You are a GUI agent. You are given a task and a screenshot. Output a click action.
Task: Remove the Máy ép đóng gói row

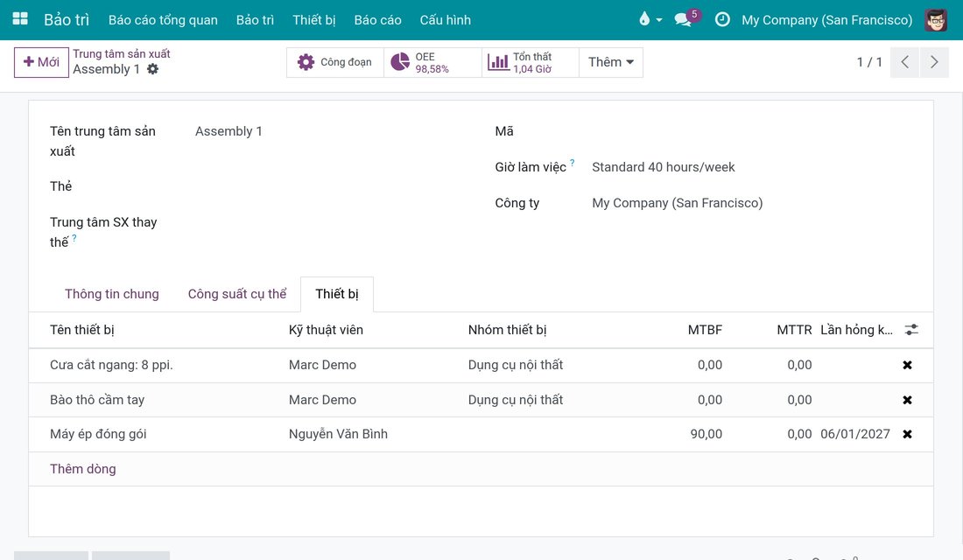pyautogui.click(x=907, y=434)
